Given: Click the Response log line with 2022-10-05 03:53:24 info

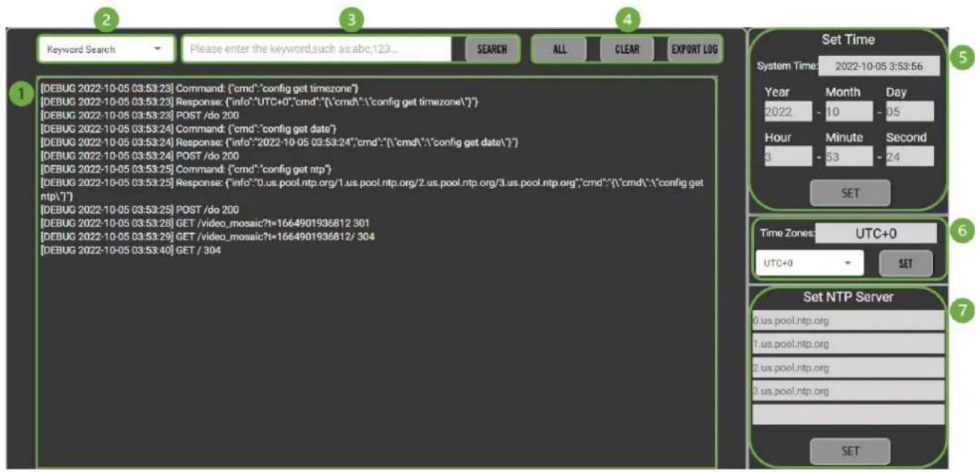Looking at the screenshot, I should (x=279, y=142).
